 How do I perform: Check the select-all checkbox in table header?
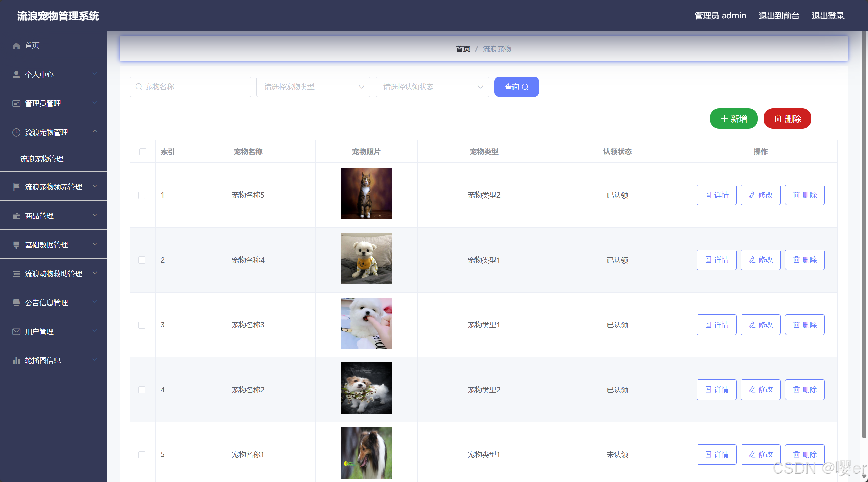point(143,152)
